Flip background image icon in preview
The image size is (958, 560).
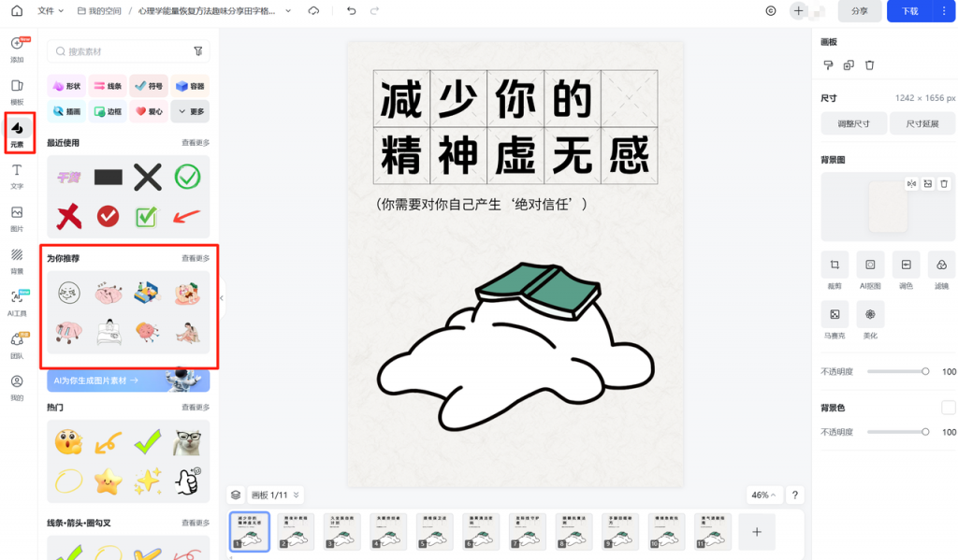click(911, 184)
